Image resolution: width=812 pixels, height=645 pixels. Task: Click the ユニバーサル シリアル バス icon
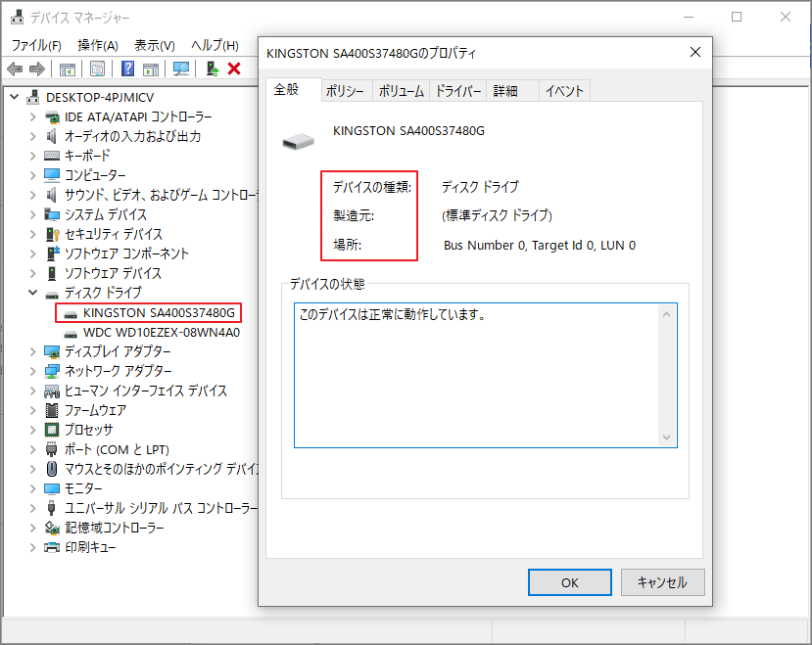[x=51, y=508]
